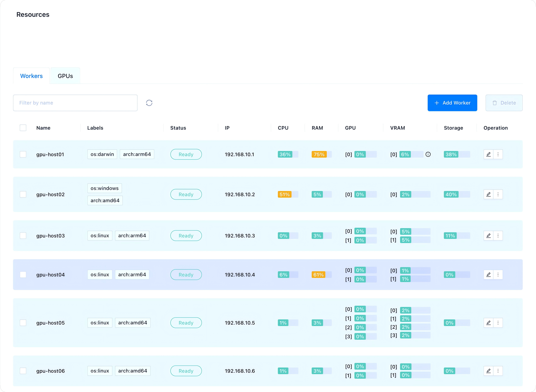This screenshot has height=392, width=536.
Task: Check the gpu-host04 row checkbox
Action: 23,275
